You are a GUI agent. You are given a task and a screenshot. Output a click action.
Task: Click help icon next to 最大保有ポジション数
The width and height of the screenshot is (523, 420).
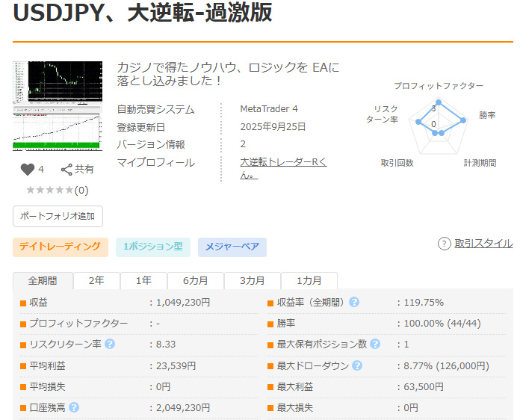coord(375,344)
